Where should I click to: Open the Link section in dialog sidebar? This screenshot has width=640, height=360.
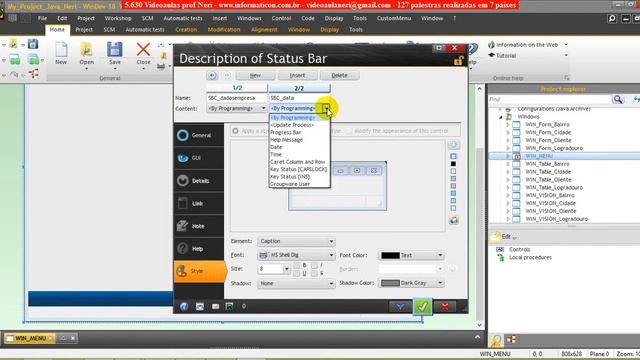[x=199, y=203]
